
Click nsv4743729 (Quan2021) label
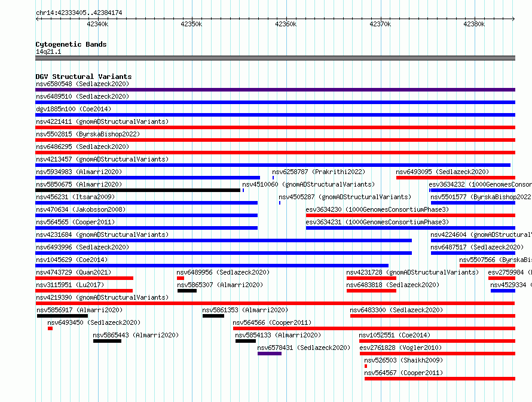pos(74,272)
